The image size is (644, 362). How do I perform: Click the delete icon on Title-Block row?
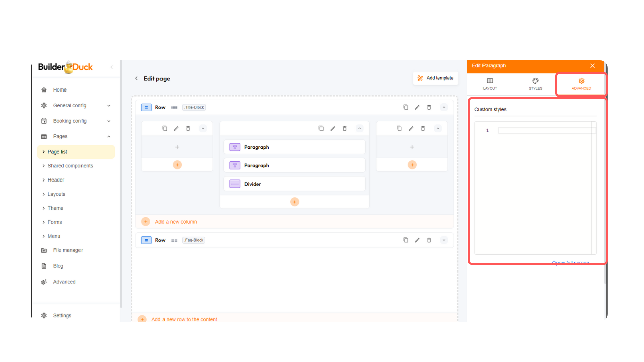click(429, 107)
